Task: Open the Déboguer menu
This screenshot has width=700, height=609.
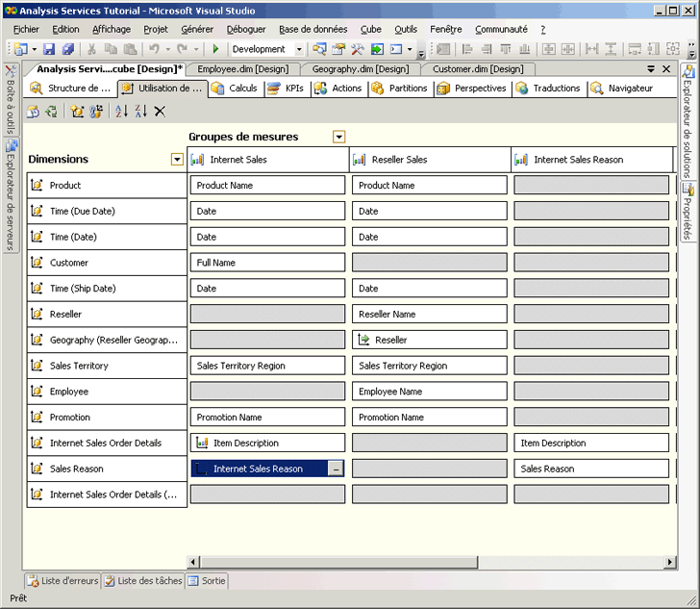Action: (x=246, y=30)
